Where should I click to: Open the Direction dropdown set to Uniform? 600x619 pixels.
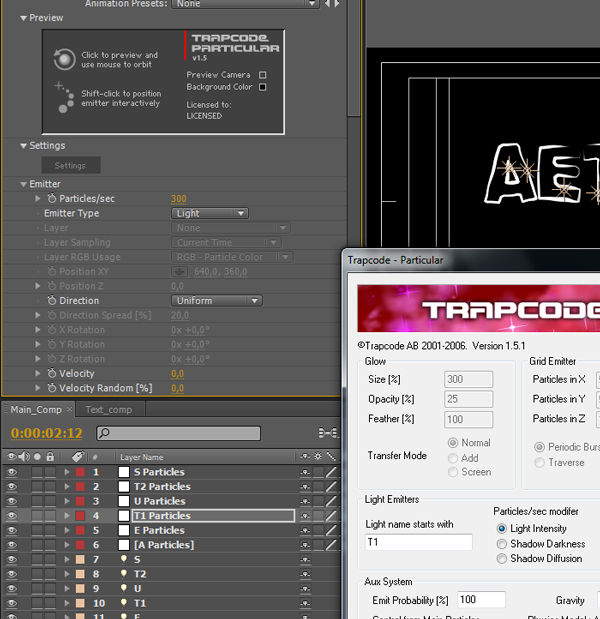pyautogui.click(x=217, y=300)
